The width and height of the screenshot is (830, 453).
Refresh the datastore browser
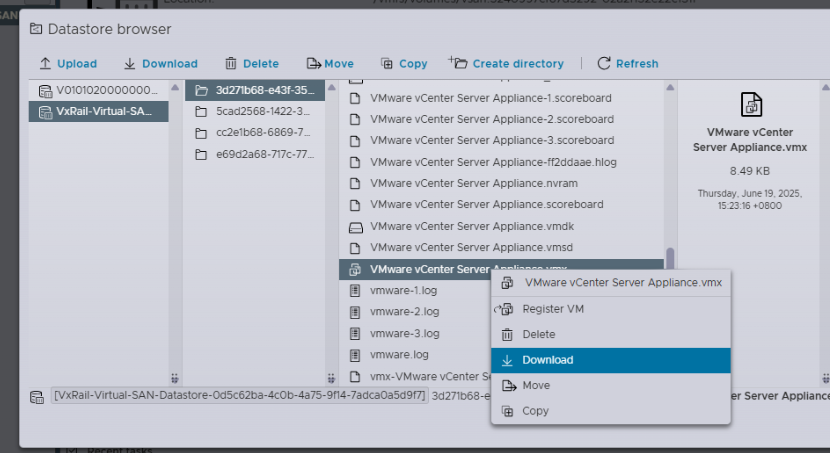pos(628,64)
